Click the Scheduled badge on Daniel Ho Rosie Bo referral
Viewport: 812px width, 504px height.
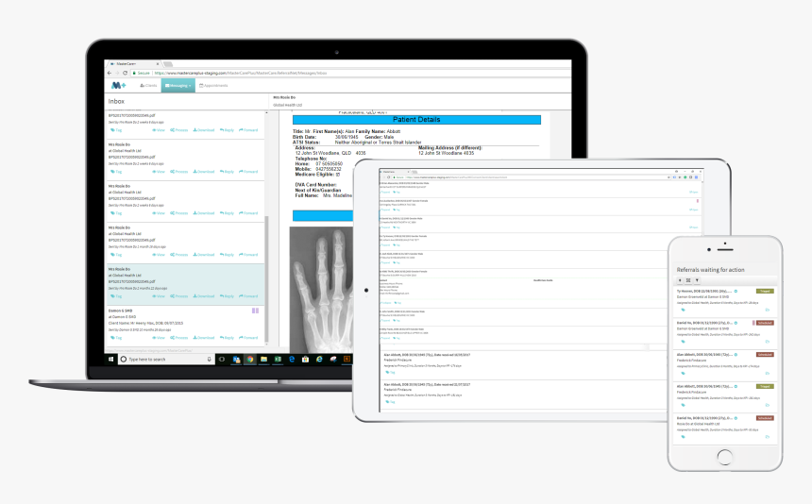click(x=765, y=418)
